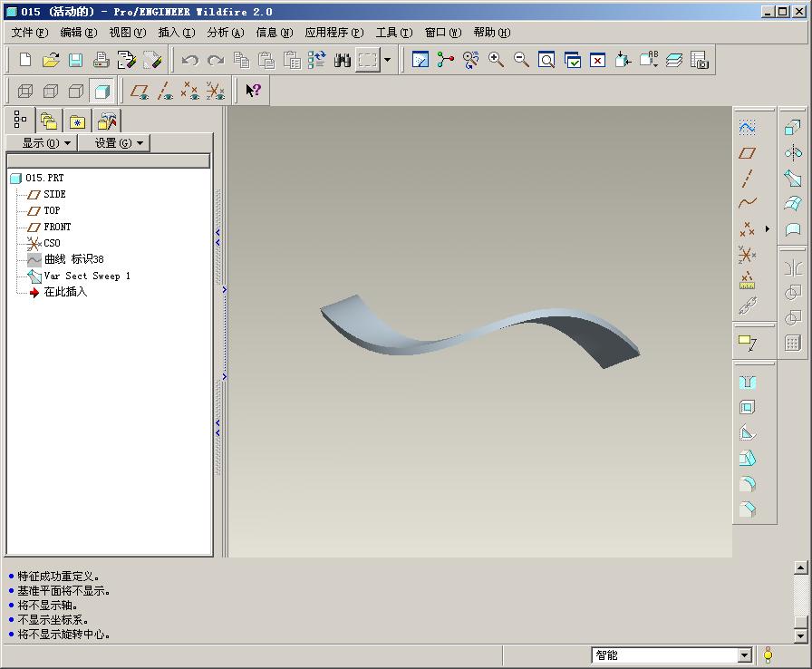Switch to hidden line display
Viewport: 812px width, 669px height.
coord(50,92)
